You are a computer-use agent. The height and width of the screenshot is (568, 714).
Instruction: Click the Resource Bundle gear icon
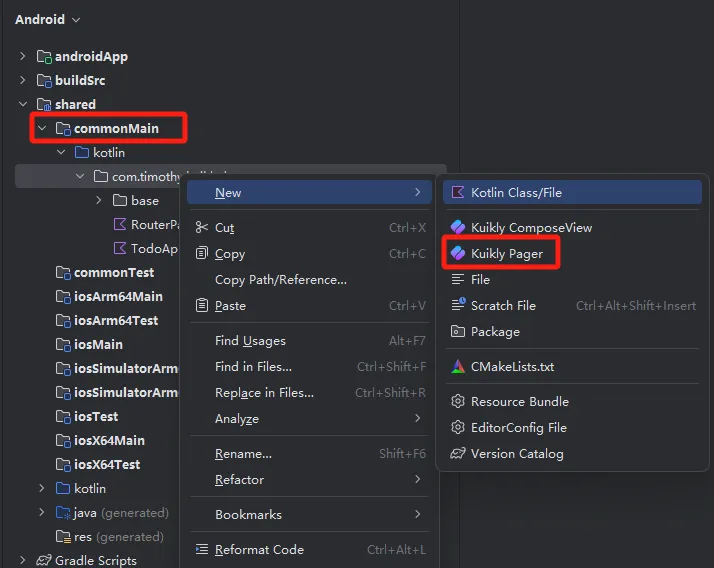point(458,401)
